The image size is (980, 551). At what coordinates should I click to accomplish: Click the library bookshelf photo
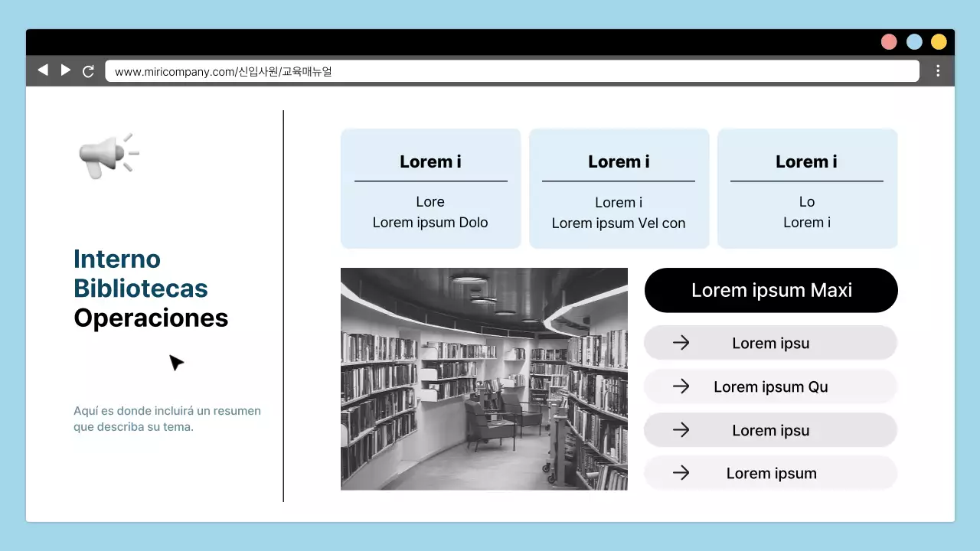click(x=484, y=379)
